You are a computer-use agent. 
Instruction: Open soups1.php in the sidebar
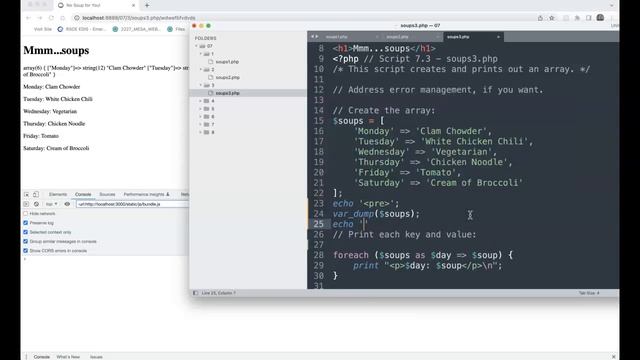click(x=227, y=62)
